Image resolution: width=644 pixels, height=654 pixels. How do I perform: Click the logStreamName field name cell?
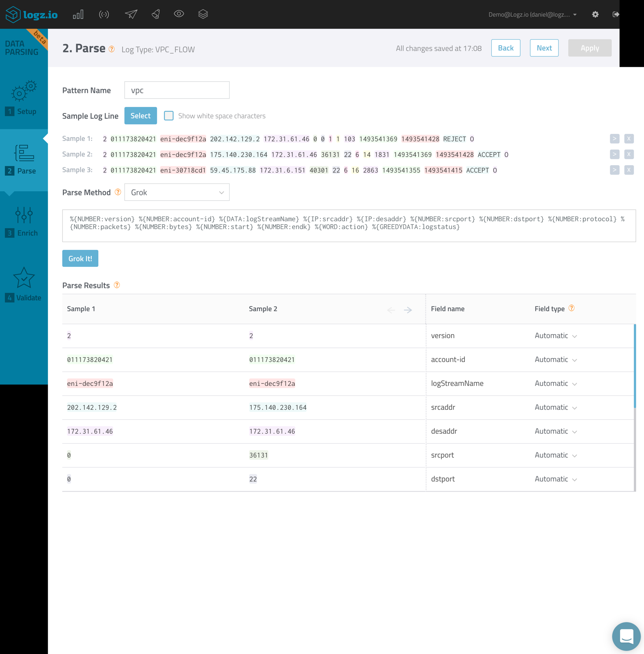(457, 383)
